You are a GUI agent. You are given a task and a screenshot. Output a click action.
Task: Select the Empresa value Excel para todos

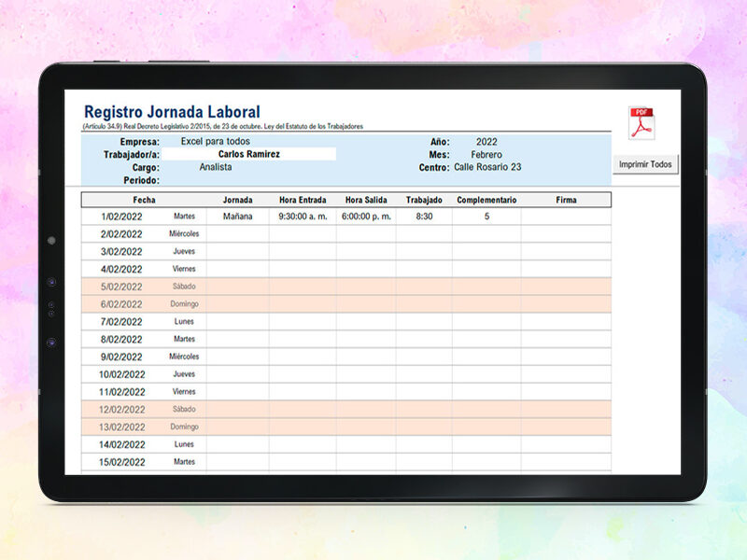pos(216,142)
